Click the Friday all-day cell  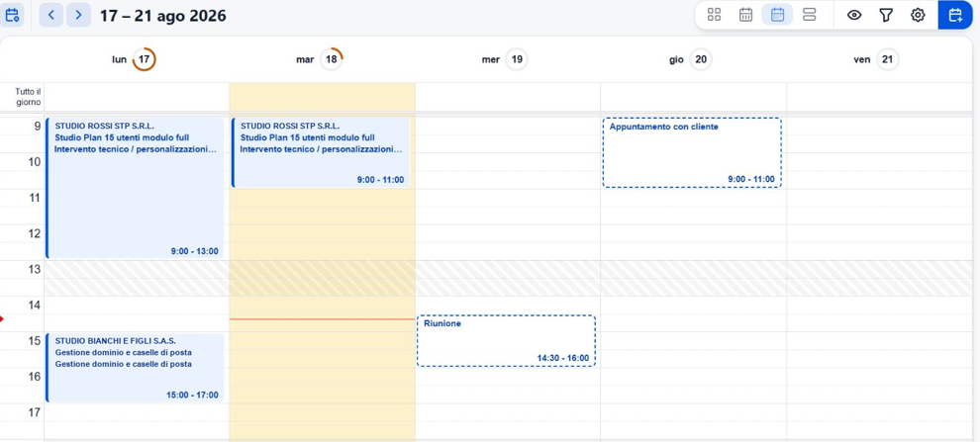tap(880, 97)
